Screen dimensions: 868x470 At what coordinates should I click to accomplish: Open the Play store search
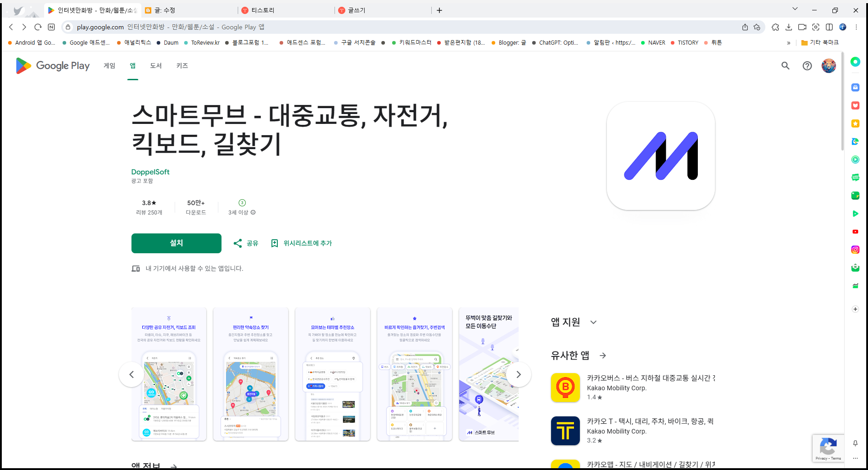pyautogui.click(x=785, y=66)
